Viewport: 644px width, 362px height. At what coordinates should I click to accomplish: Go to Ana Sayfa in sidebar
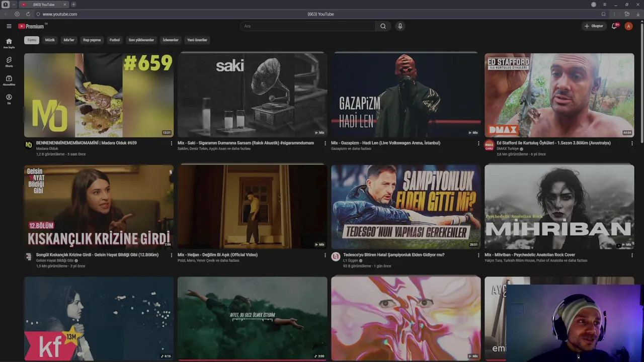9,43
